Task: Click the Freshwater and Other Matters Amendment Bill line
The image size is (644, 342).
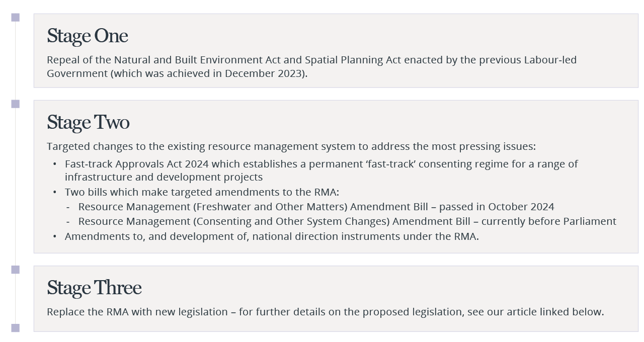Action: tap(316, 207)
